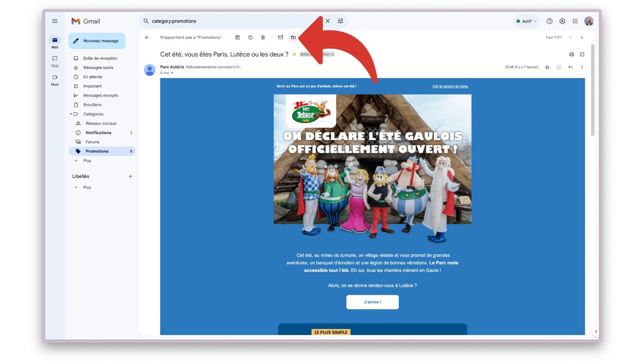
Task: Report this email as spam
Action: coord(250,37)
